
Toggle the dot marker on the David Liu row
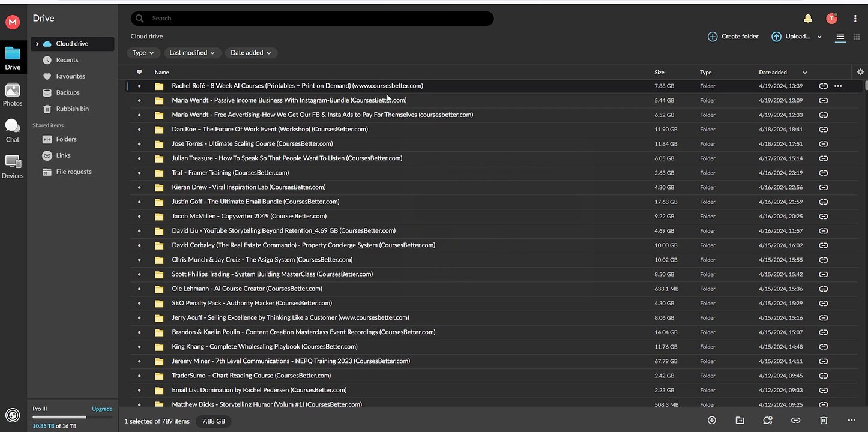139,231
